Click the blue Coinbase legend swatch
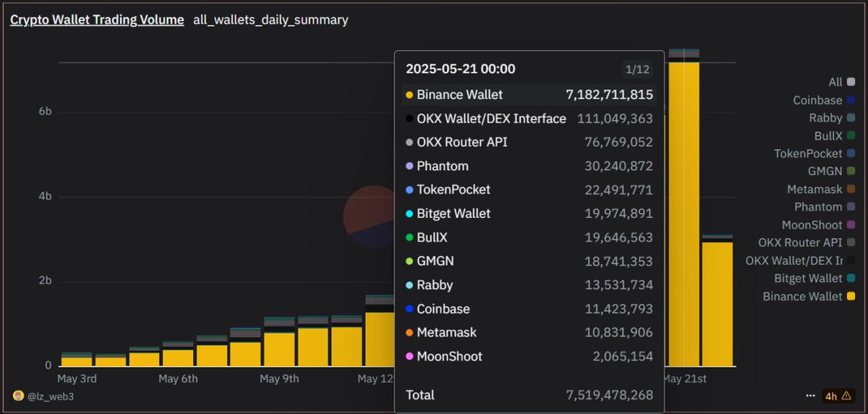This screenshot has width=868, height=414. 851,101
